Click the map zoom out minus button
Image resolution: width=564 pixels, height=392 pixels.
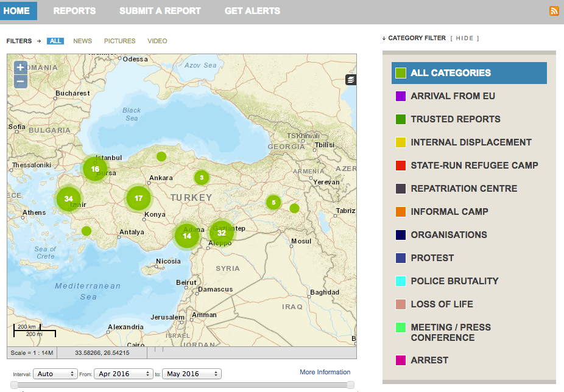point(21,82)
